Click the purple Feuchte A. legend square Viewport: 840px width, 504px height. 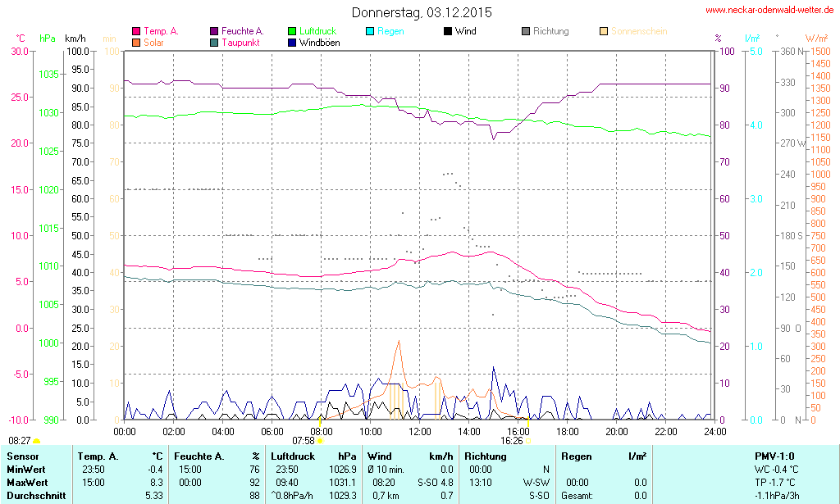tap(214, 32)
